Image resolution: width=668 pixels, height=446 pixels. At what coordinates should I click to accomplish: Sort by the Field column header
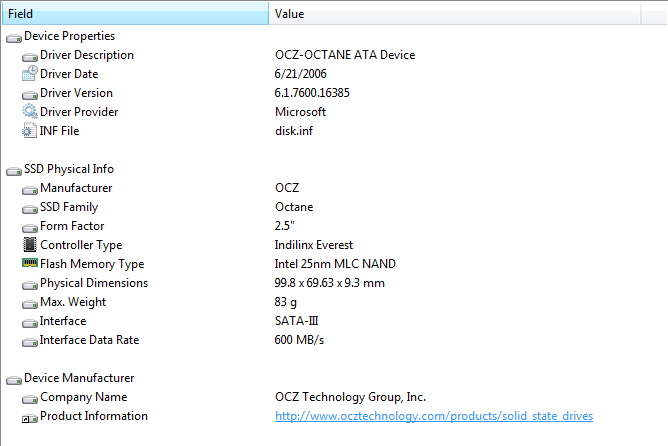coord(134,14)
